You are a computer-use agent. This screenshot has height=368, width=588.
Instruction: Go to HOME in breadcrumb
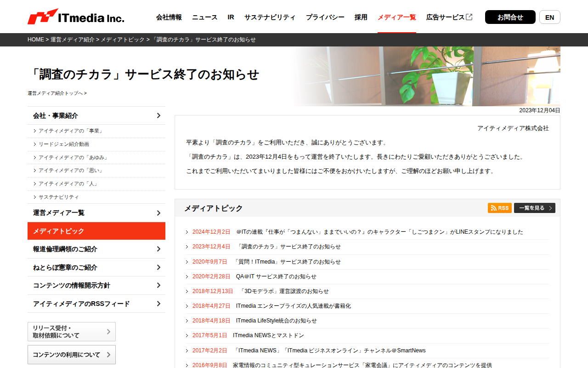click(36, 40)
